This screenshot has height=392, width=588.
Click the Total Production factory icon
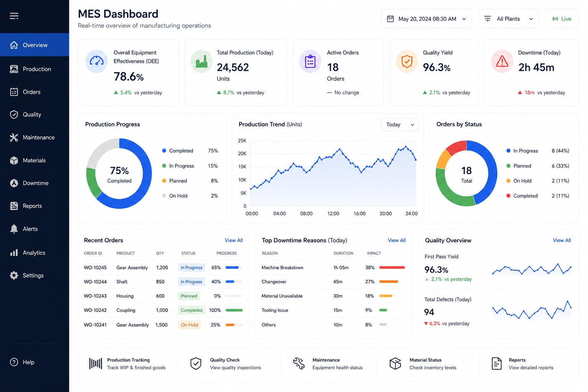click(201, 61)
